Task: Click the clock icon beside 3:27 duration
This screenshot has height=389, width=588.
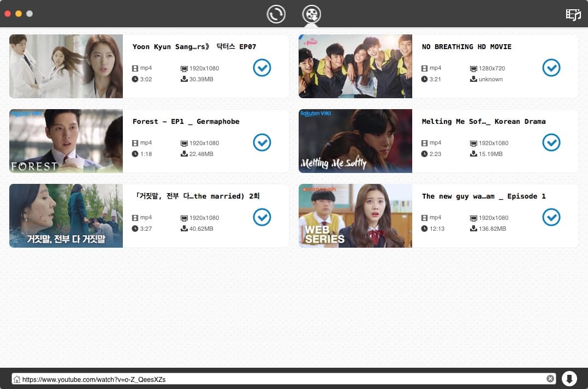Action: 135,229
